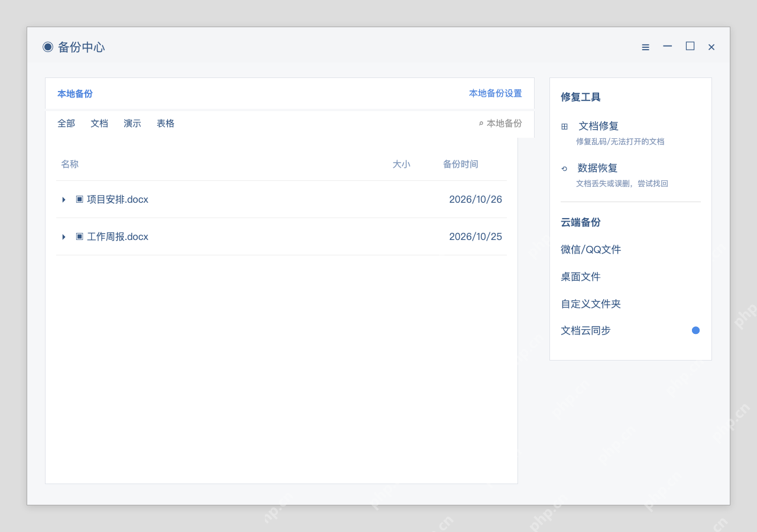Sort by the 大小 column header
This screenshot has width=757, height=532.
click(402, 164)
